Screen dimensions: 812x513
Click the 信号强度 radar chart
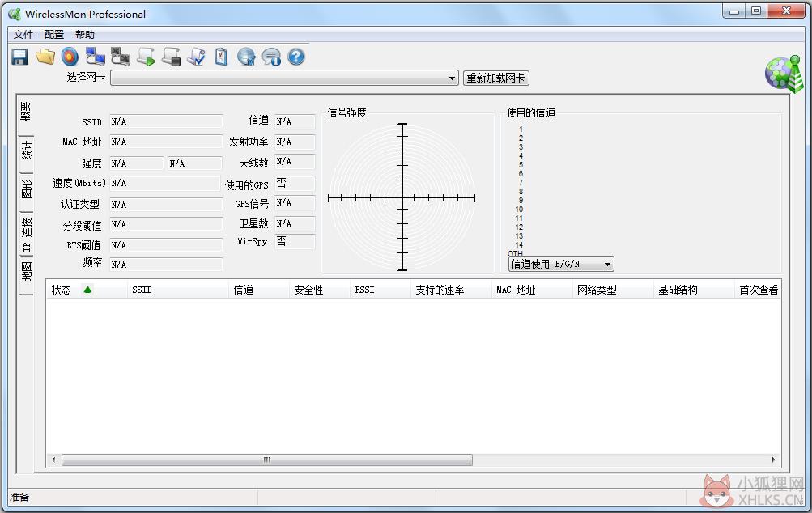pyautogui.click(x=402, y=197)
